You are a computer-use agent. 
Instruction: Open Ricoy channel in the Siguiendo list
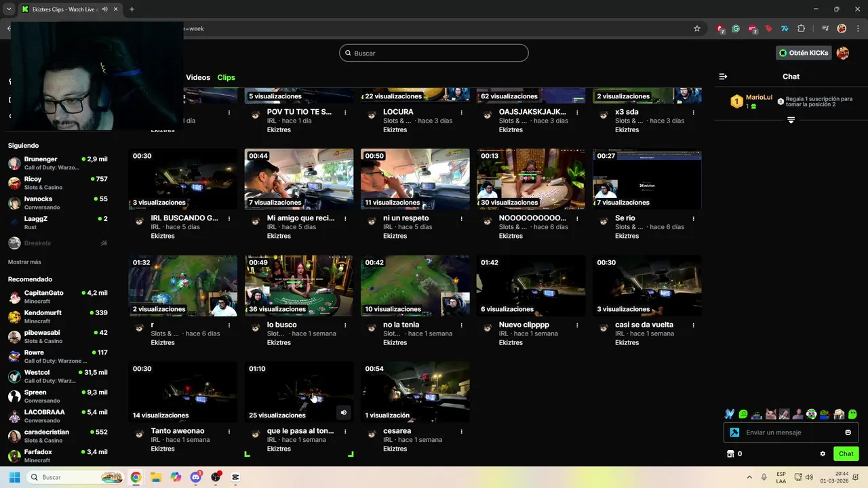pyautogui.click(x=58, y=183)
